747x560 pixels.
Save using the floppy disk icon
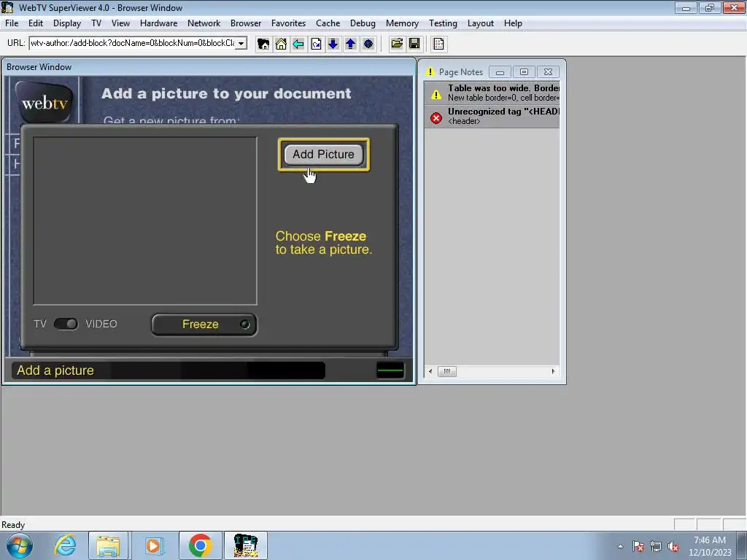click(x=414, y=44)
